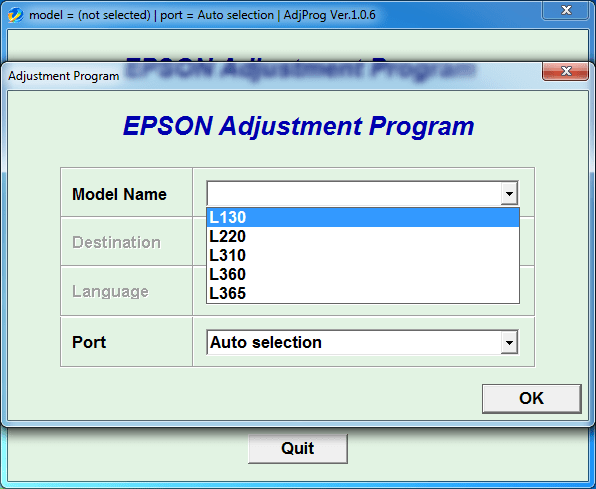
Task: Pick the L310 model entry
Action: click(x=363, y=255)
